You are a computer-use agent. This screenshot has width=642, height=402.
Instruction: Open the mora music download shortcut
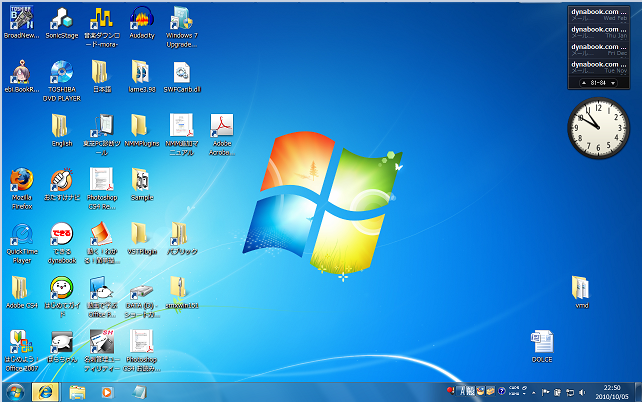(102, 27)
